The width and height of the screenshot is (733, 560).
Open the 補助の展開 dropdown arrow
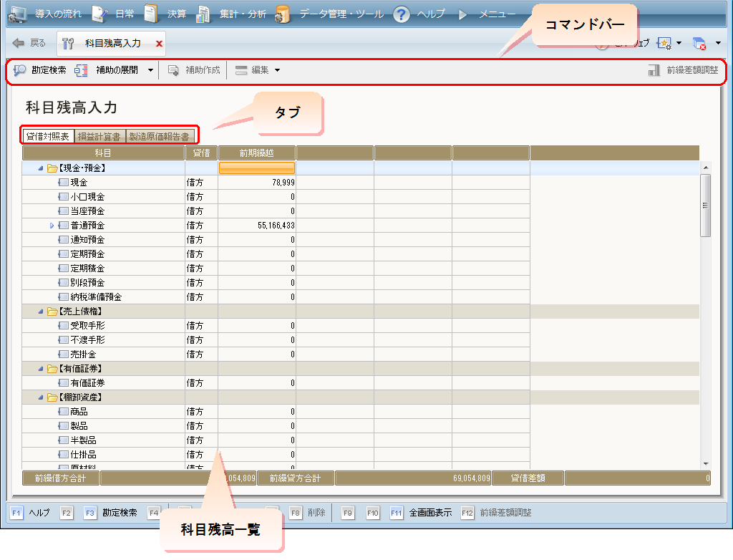coord(150,70)
